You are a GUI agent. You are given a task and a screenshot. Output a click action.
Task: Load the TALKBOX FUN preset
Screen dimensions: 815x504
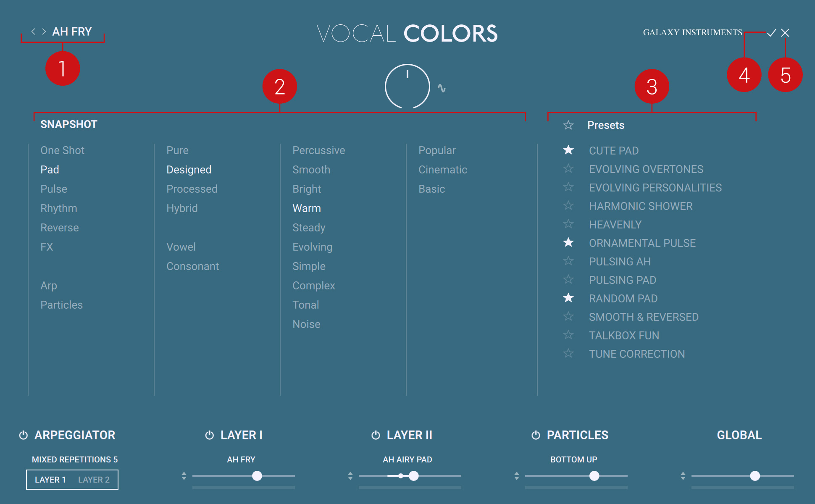[624, 336]
